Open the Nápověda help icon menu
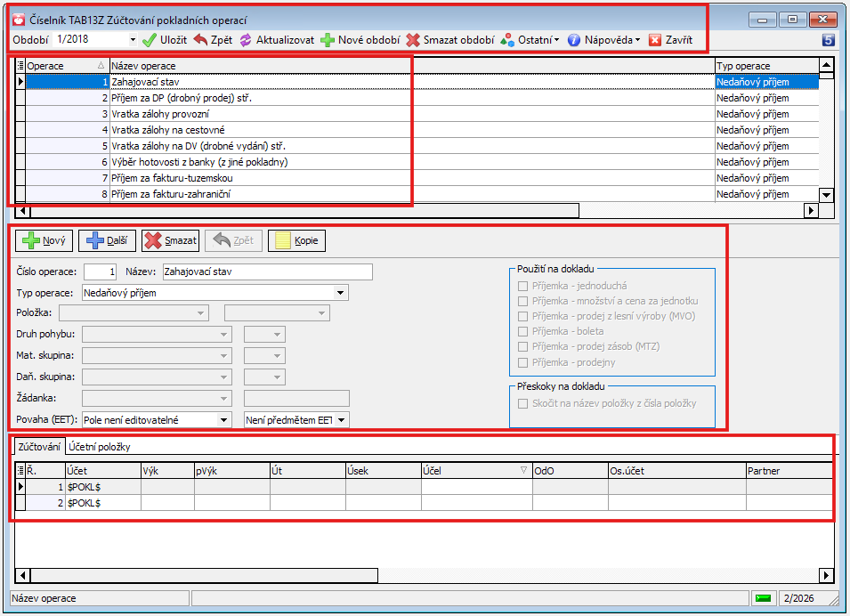The width and height of the screenshot is (850, 616). tap(574, 40)
